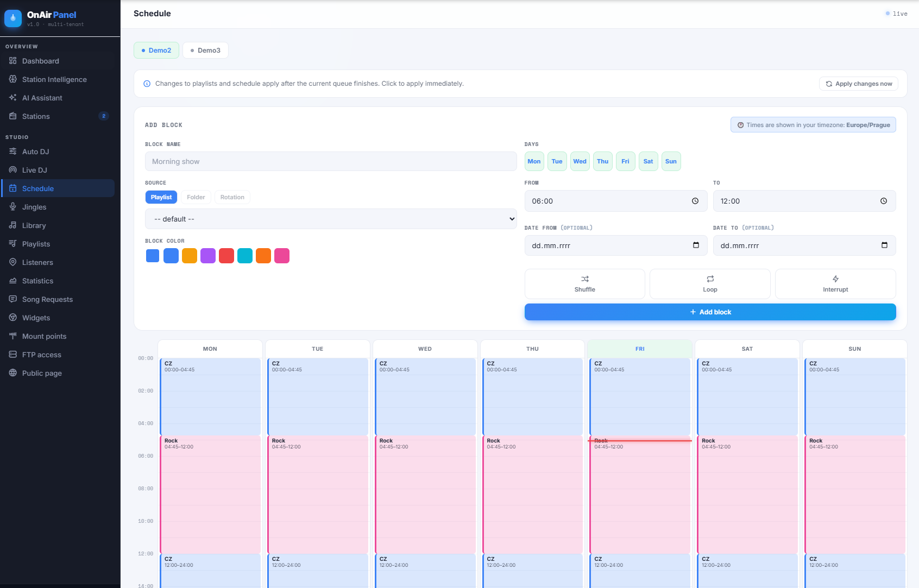Click Add block button
The image size is (919, 588).
[x=710, y=312]
